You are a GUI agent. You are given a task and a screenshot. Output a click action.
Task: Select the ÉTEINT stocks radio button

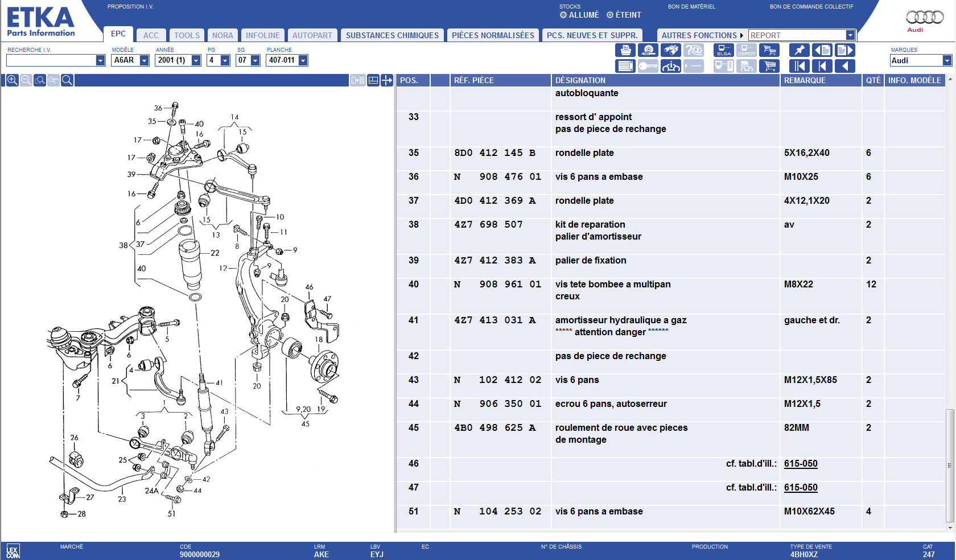pos(610,15)
